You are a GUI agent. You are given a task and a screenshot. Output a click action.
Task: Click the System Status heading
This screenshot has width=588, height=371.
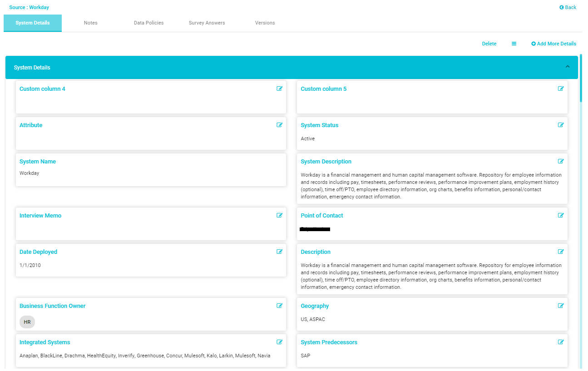320,125
